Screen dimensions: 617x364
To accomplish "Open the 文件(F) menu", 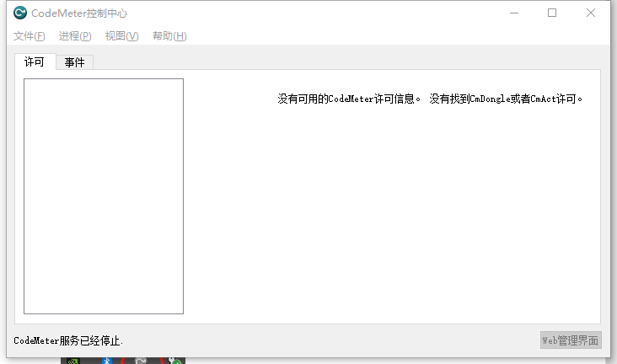I will (30, 36).
